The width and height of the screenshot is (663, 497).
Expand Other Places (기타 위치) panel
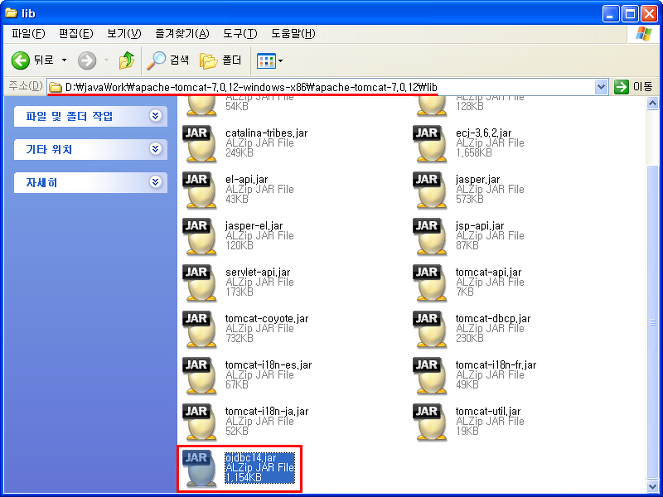click(x=90, y=149)
